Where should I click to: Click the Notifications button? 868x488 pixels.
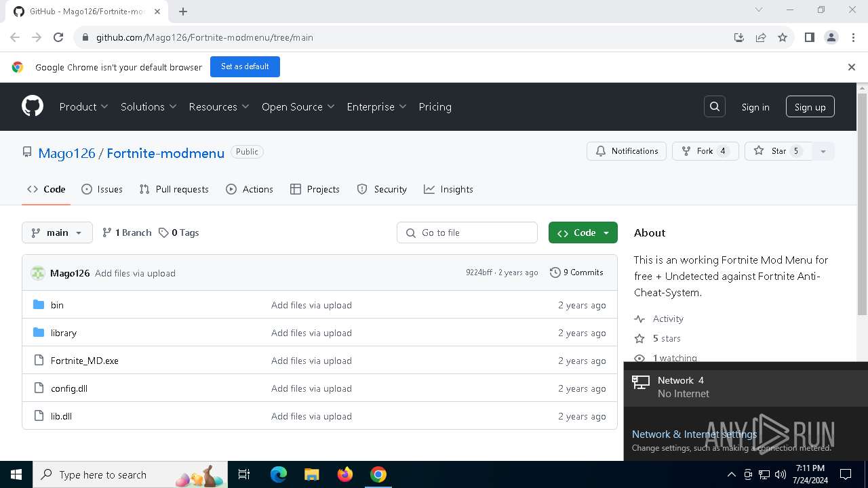pyautogui.click(x=627, y=151)
